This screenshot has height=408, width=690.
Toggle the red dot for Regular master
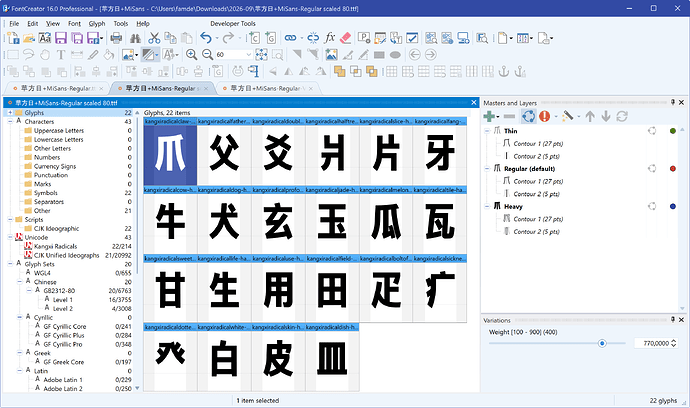(x=672, y=169)
